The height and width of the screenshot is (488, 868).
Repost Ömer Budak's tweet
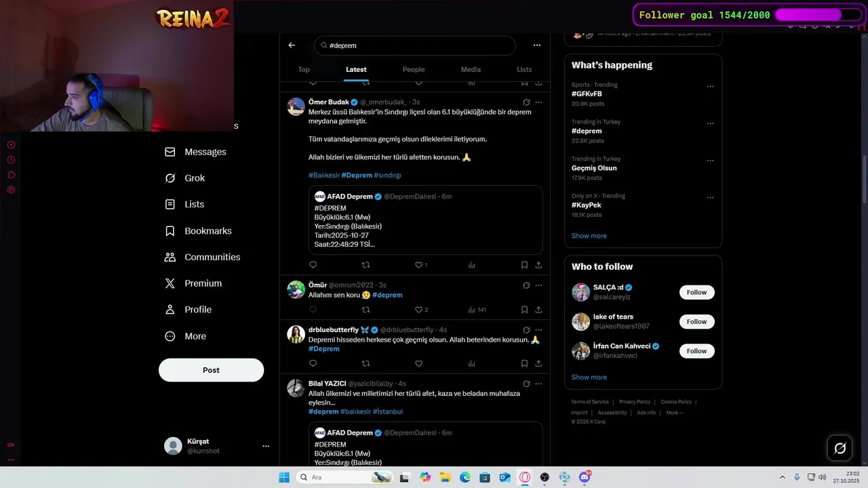(366, 265)
